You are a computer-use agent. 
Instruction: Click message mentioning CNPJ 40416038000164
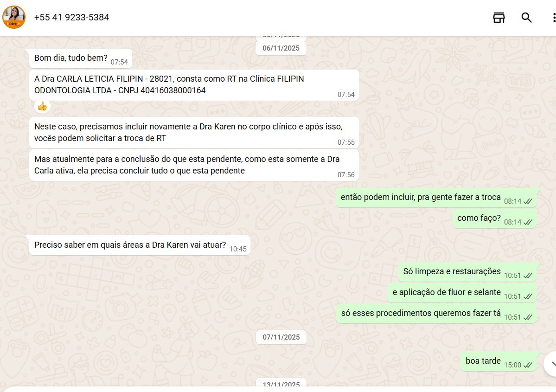coord(194,85)
